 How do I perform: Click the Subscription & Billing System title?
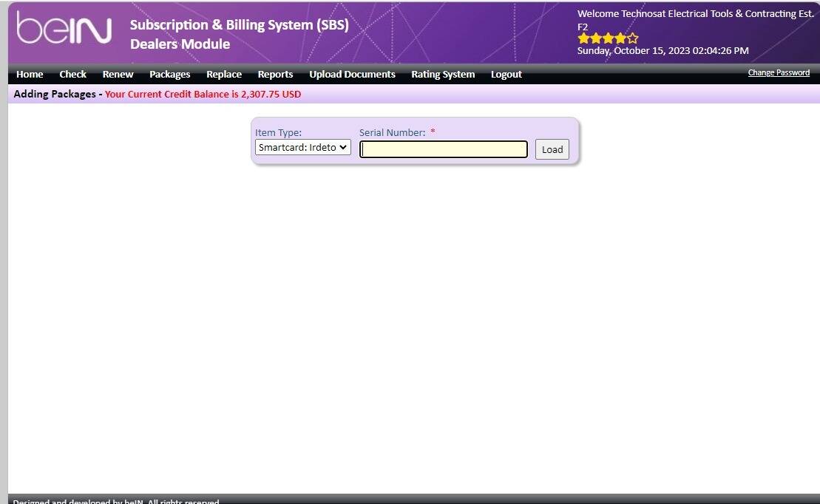239,25
